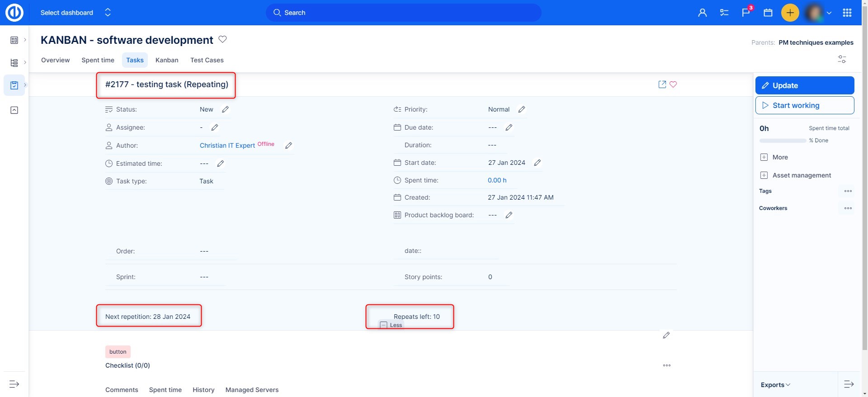Toggle the red heart on task #2177
Viewport: 868px width, 397px height.
(x=673, y=84)
